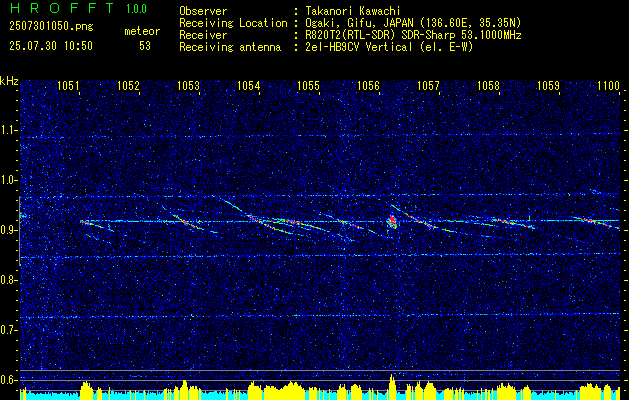
Task: Click the Receiving Location label
Action: coord(233,23)
